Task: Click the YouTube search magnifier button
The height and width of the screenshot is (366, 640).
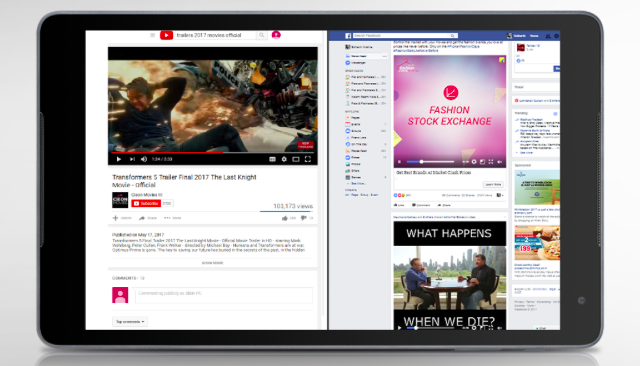Action: pyautogui.click(x=262, y=35)
